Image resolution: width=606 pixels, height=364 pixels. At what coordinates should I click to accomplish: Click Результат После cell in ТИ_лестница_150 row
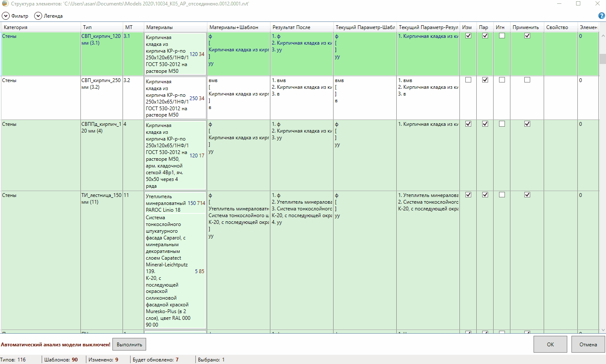(x=302, y=260)
